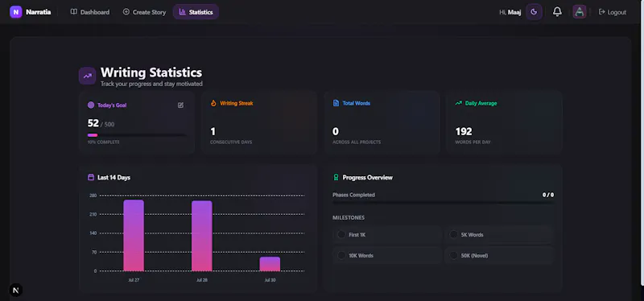Toggle dark mode moon button
The width and height of the screenshot is (644, 301).
534,12
